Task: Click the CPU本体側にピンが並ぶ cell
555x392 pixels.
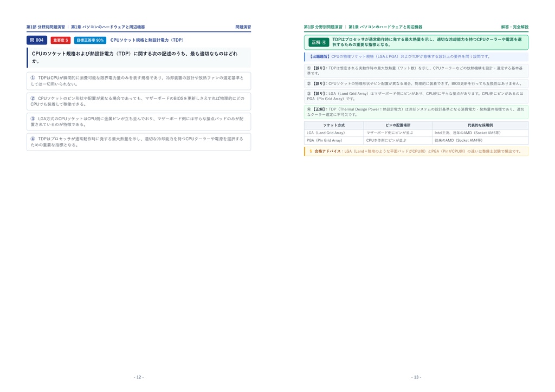Action: 398,140
